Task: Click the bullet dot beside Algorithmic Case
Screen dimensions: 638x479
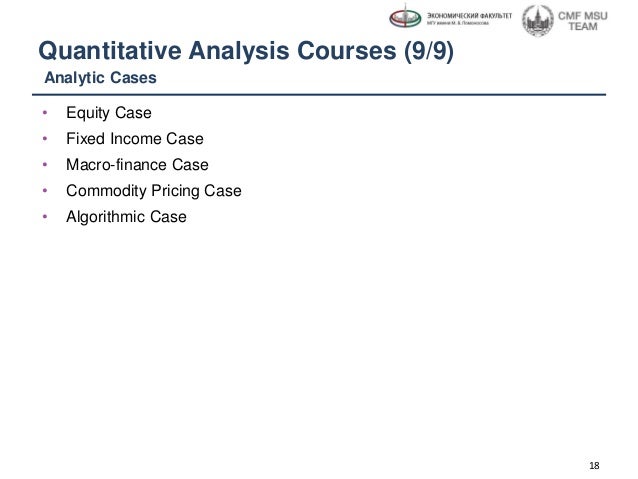Action: 45,217
